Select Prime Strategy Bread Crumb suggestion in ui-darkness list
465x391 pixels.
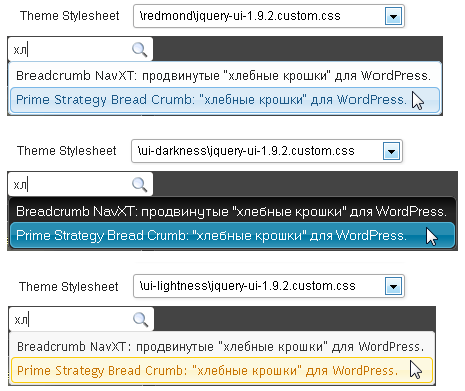click(x=232, y=236)
